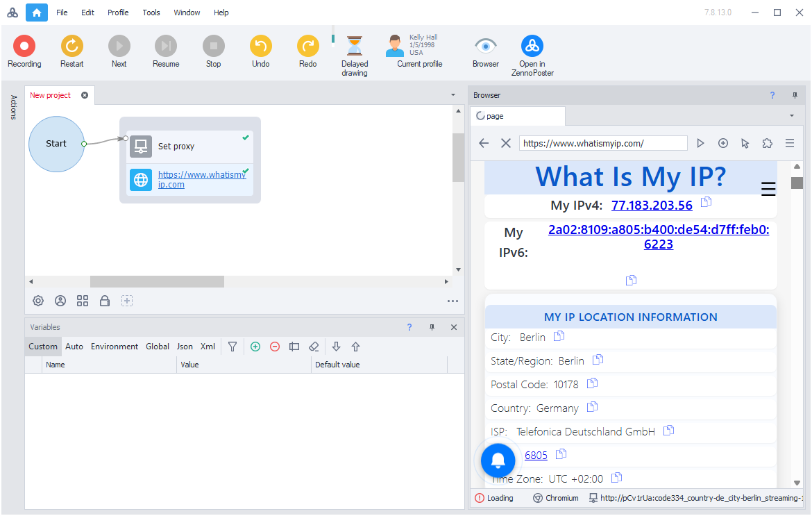The width and height of the screenshot is (812, 516).
Task: Start Recording with the red button
Action: point(24,51)
